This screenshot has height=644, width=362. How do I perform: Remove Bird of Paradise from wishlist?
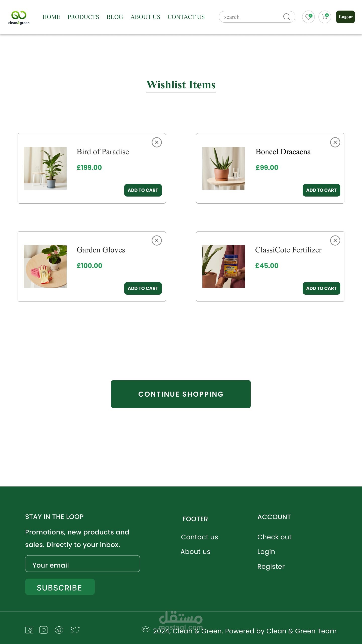[157, 142]
